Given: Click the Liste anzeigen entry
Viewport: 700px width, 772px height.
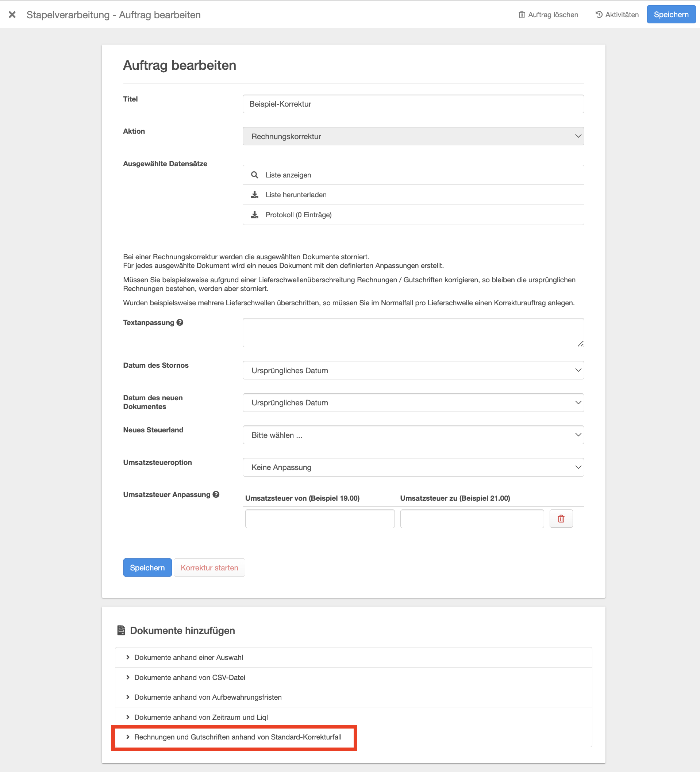Looking at the screenshot, I should tap(413, 175).
